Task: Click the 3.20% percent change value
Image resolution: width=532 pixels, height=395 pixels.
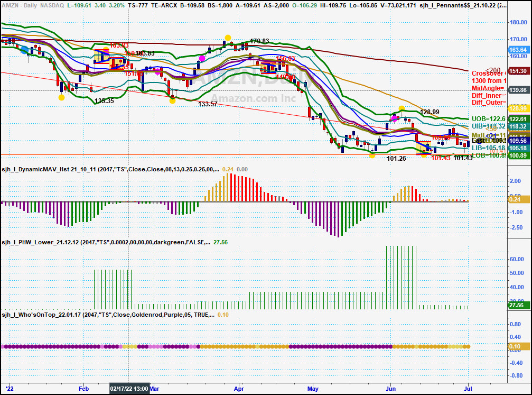Action: point(117,5)
